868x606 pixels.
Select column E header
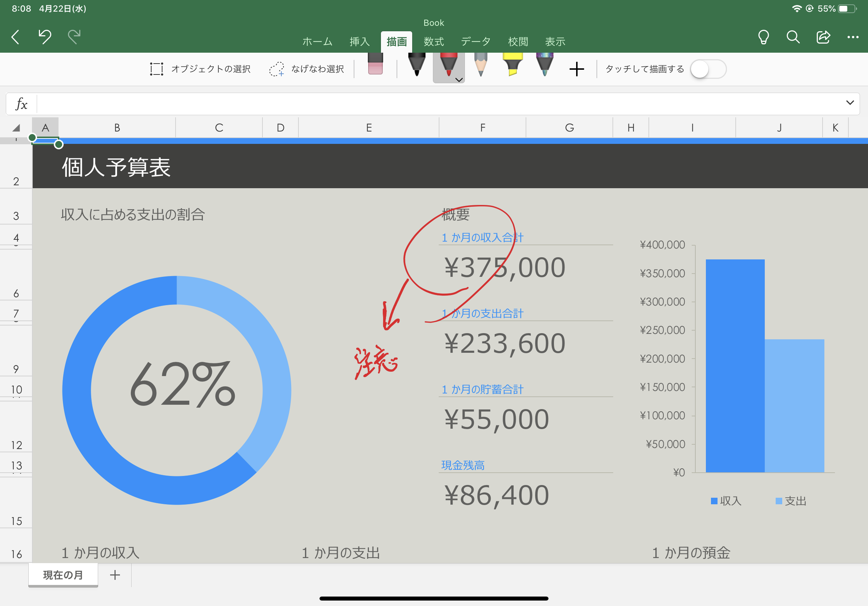click(369, 128)
